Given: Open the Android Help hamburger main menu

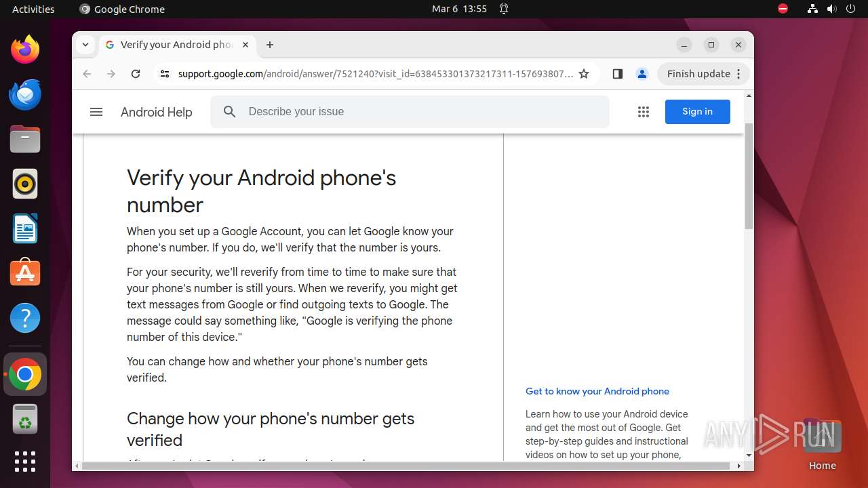Looking at the screenshot, I should click(x=96, y=112).
